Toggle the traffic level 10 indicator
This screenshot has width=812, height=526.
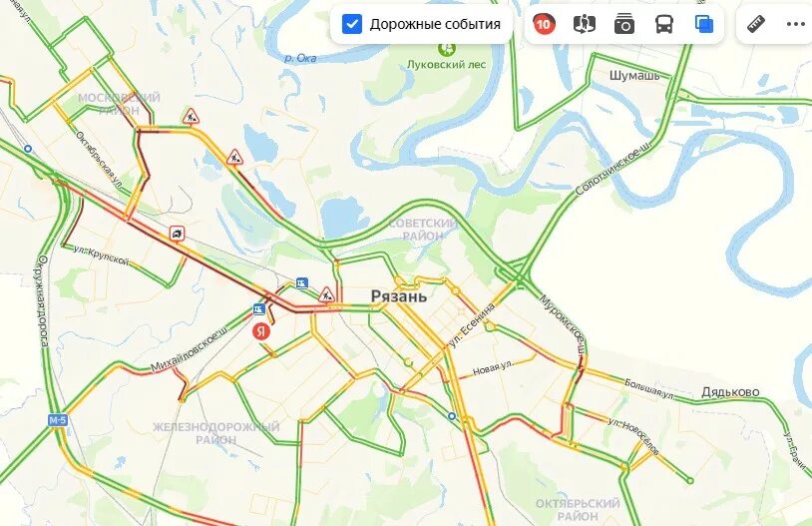(544, 24)
